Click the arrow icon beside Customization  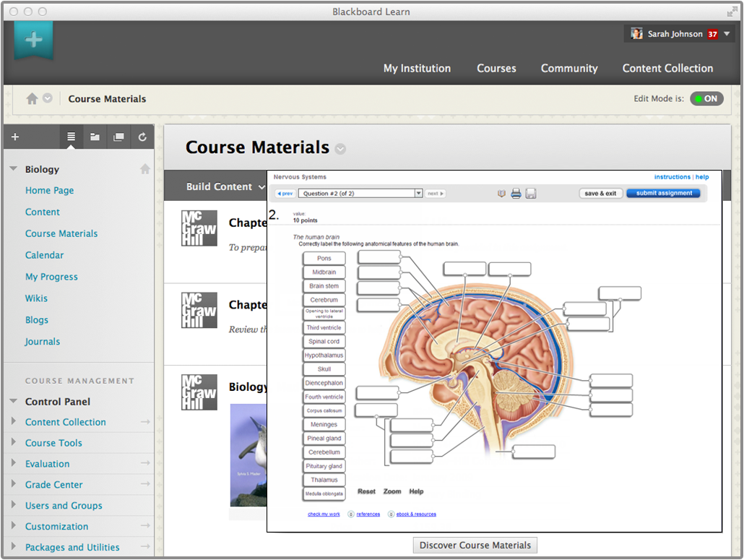(145, 526)
